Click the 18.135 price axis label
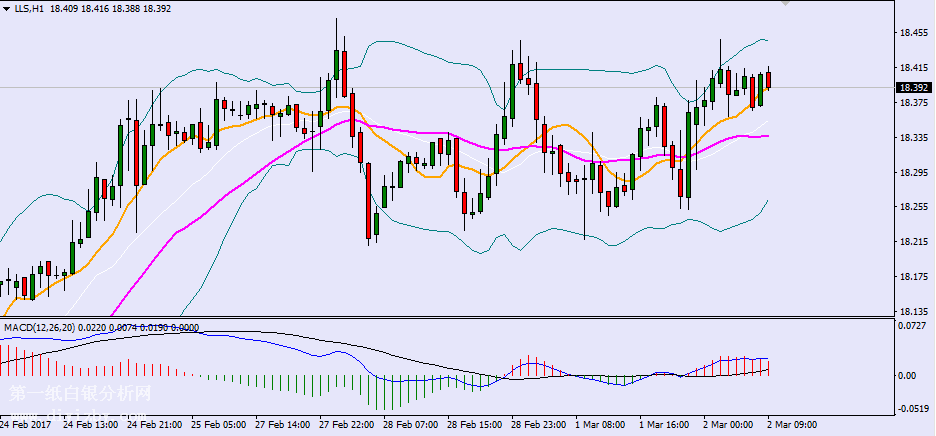The width and height of the screenshot is (936, 436). (x=912, y=312)
